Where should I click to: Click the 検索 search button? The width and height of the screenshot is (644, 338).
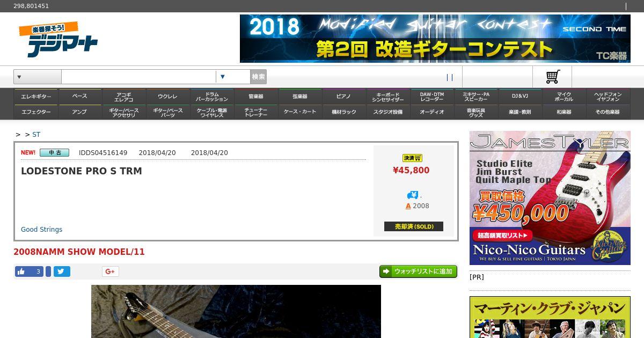[x=258, y=77]
